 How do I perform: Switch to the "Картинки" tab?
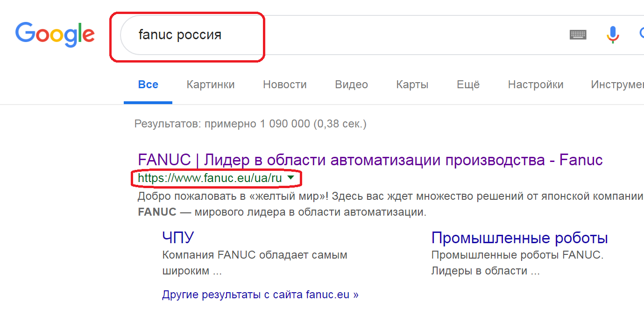(211, 84)
